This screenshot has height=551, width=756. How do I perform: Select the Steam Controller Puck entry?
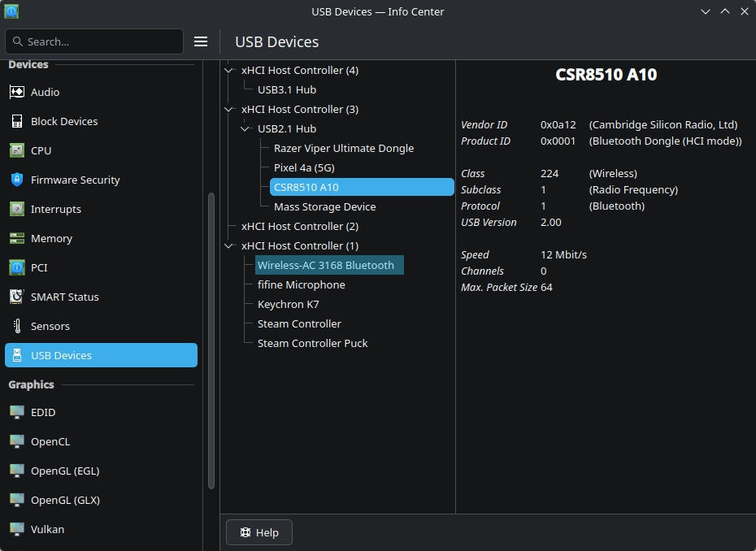click(312, 343)
